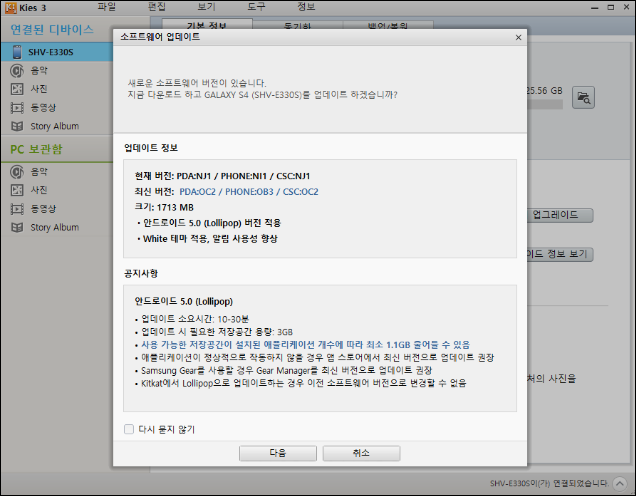
Task: Open connected device 음악 music icon
Action: click(x=17, y=71)
